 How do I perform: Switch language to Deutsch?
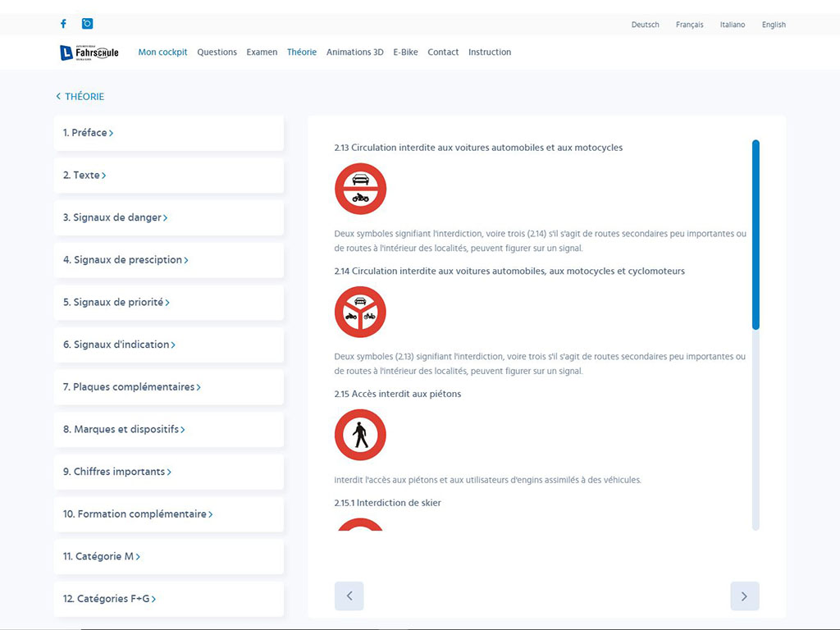click(x=645, y=25)
